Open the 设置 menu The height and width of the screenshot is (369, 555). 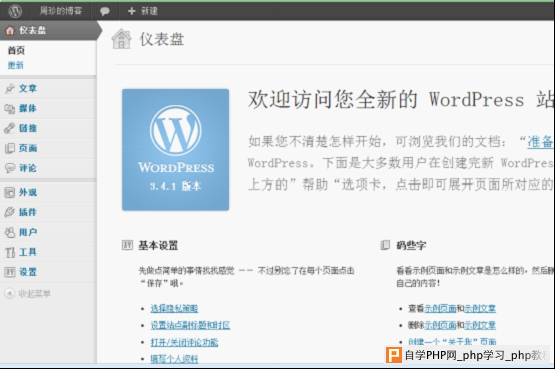[x=28, y=272]
